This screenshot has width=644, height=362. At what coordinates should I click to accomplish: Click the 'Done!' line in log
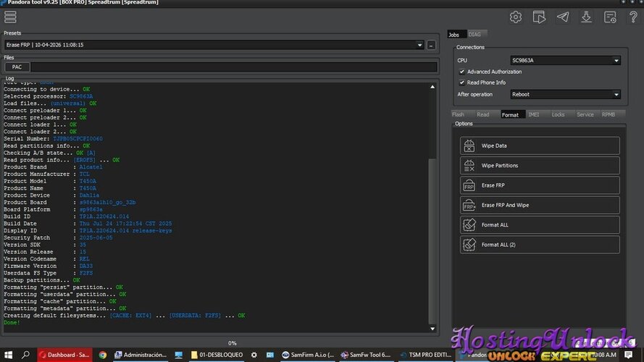[x=12, y=323]
